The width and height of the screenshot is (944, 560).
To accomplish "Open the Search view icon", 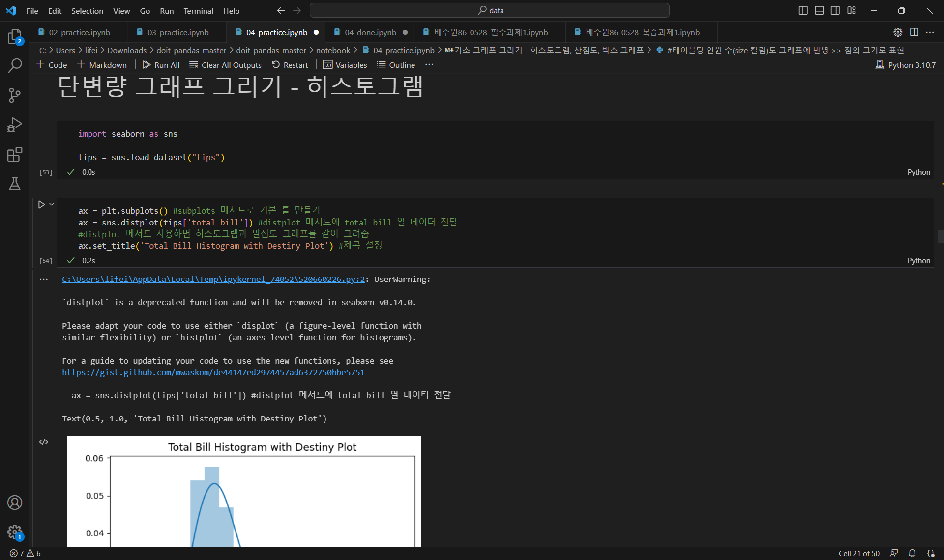I will point(15,65).
